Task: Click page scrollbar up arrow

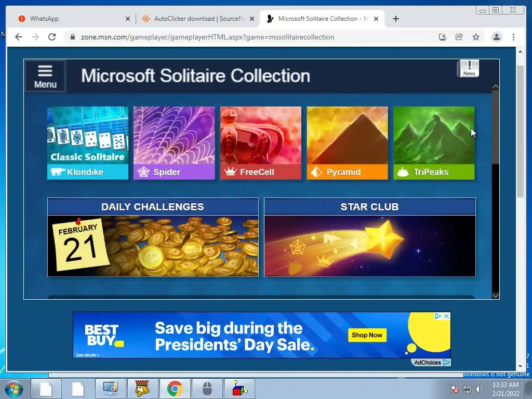Action: [x=521, y=51]
